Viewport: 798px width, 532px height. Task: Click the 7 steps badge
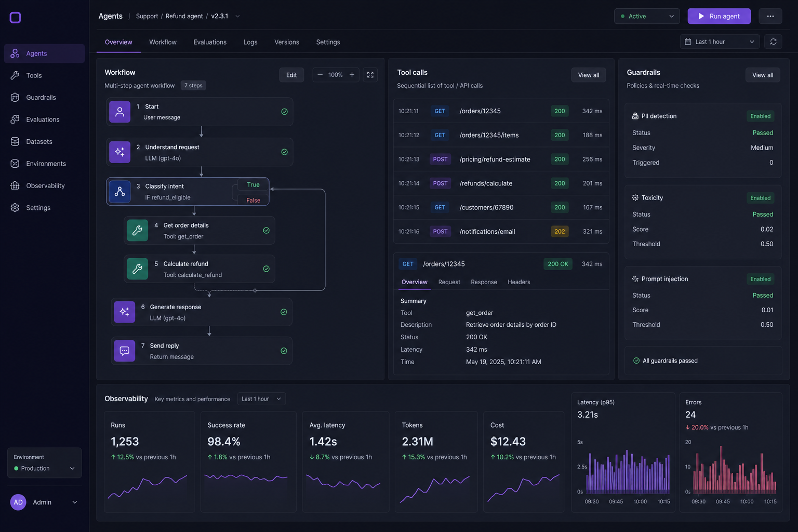pos(194,86)
